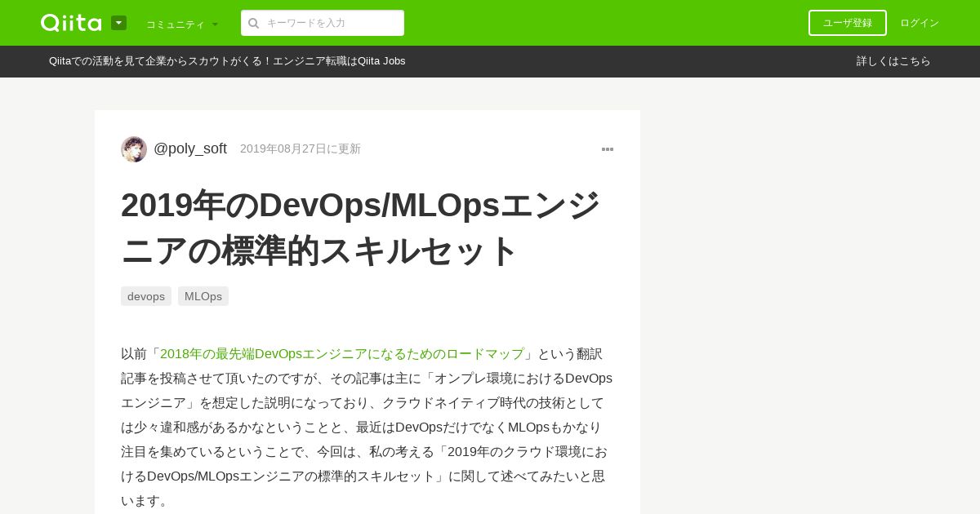Click 詳しくはこちら in the banner
Image resolution: width=980 pixels, height=514 pixels.
893,61
